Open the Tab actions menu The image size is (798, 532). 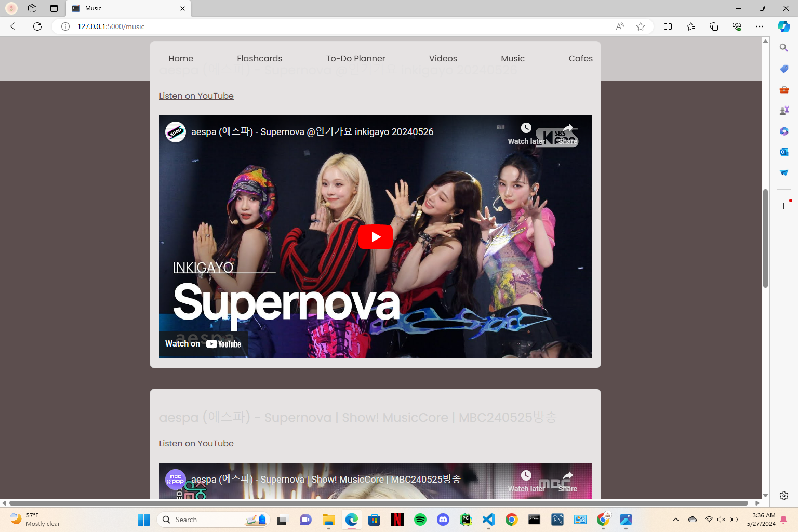[54, 8]
